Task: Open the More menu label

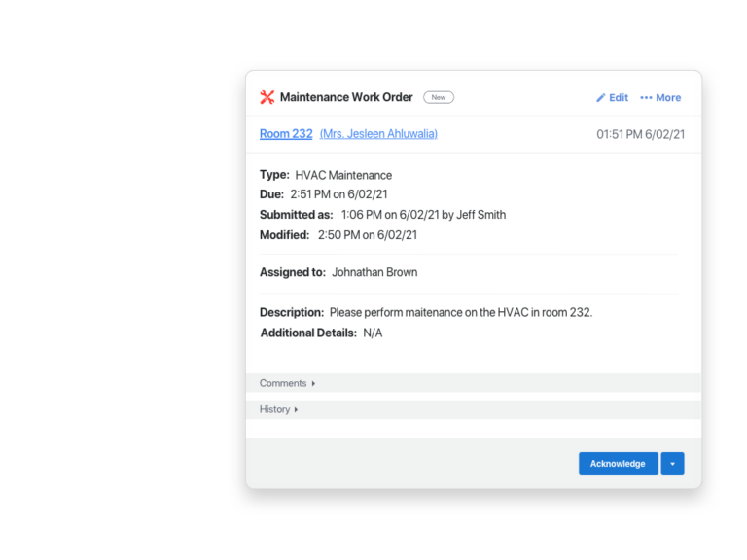Action: point(668,98)
